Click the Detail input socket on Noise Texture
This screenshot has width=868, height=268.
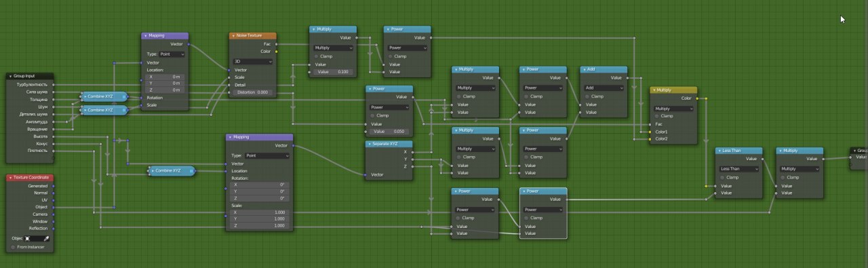point(229,84)
